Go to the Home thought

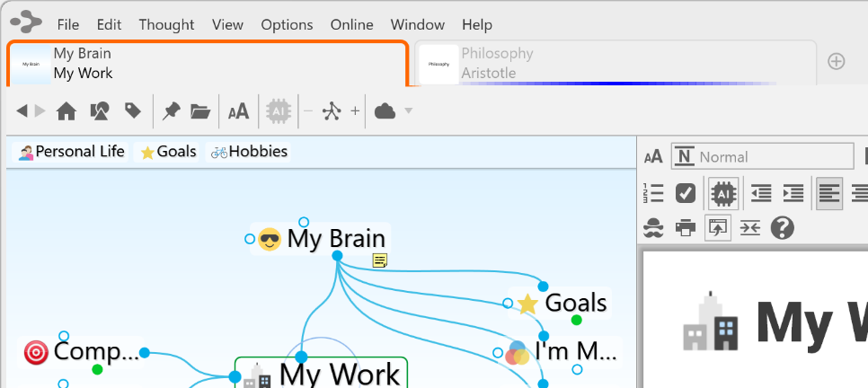66,111
